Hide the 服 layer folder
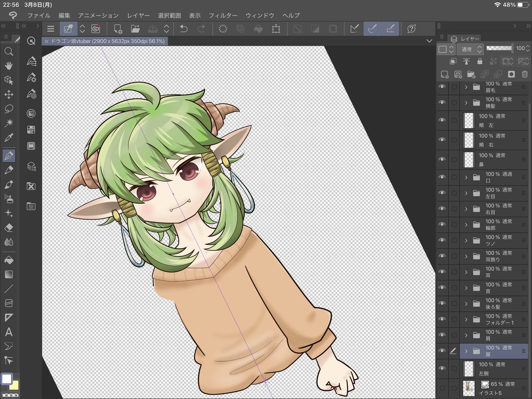Screen dimensions: 532x399 click(x=442, y=351)
